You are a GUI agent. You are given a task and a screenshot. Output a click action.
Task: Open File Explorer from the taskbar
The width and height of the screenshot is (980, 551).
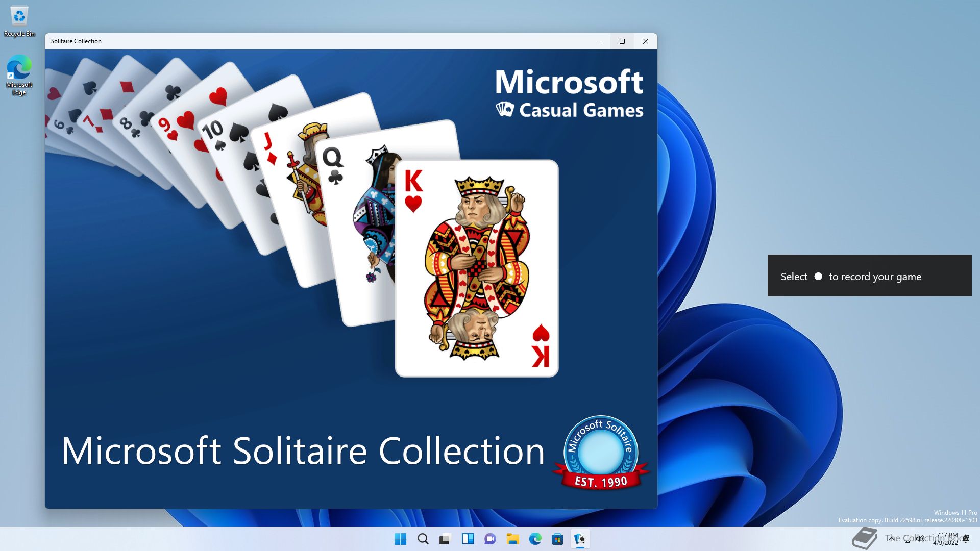513,539
